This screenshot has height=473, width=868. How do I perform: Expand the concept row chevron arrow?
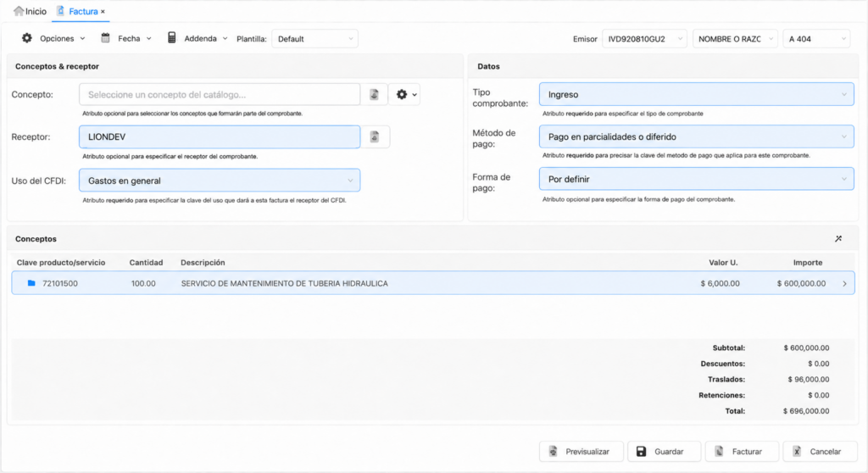click(x=845, y=284)
